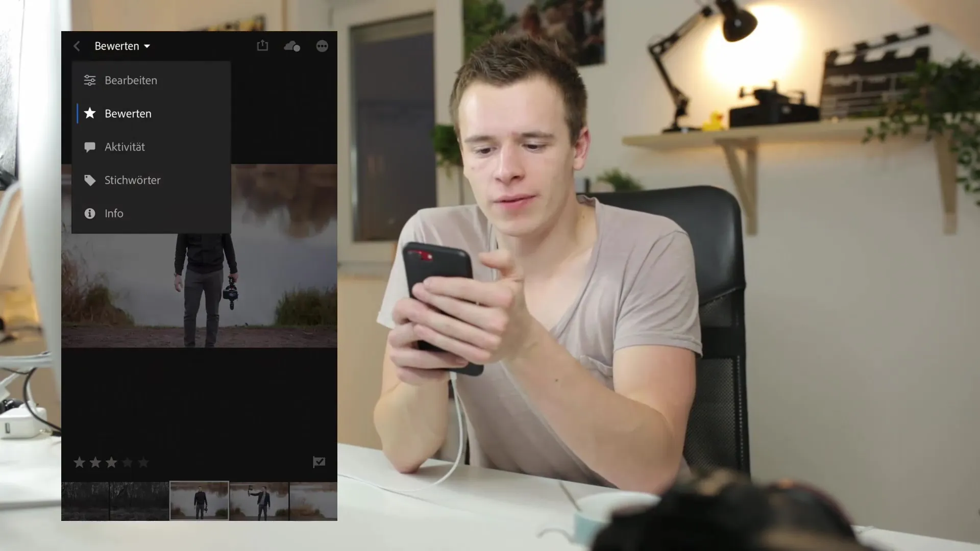Click the Aktivität comment icon
This screenshot has height=551, width=980.
[89, 146]
